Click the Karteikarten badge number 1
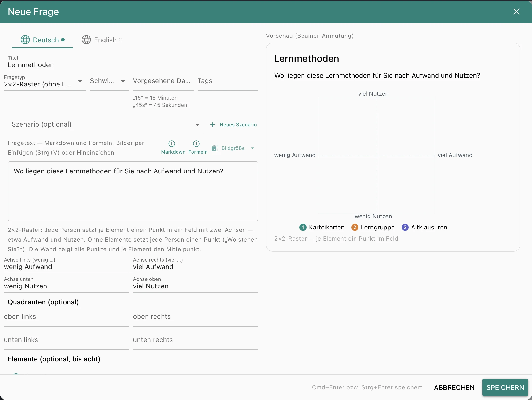This screenshot has height=400, width=532. pyautogui.click(x=303, y=227)
